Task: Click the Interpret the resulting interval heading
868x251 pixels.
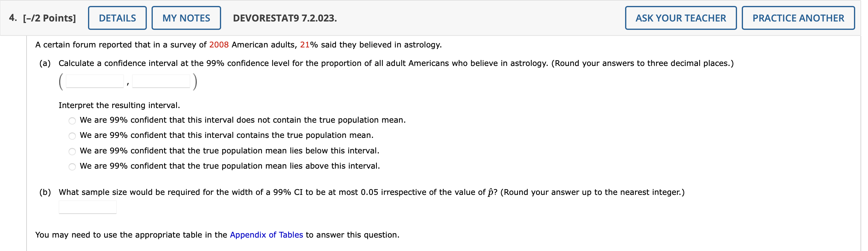Action: click(119, 105)
